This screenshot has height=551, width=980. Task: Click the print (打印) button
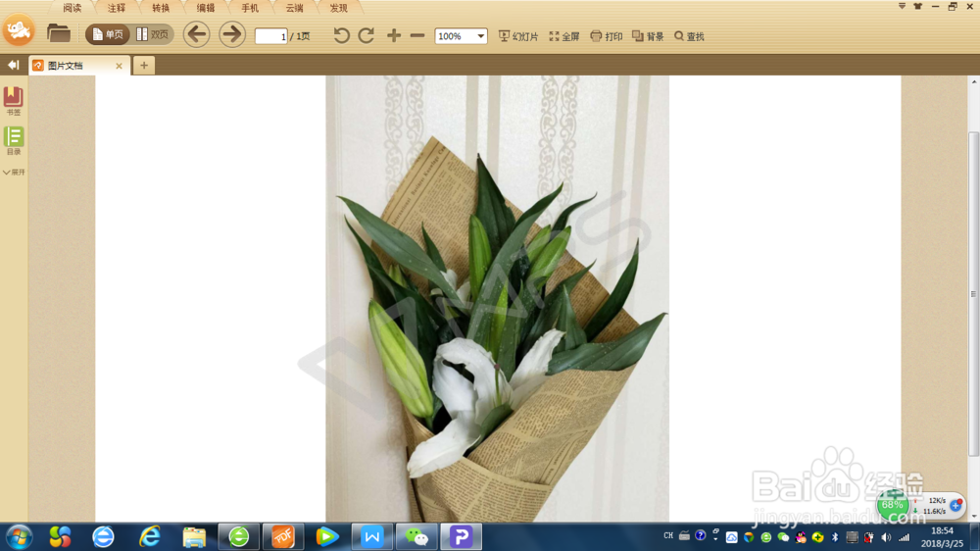tap(607, 36)
